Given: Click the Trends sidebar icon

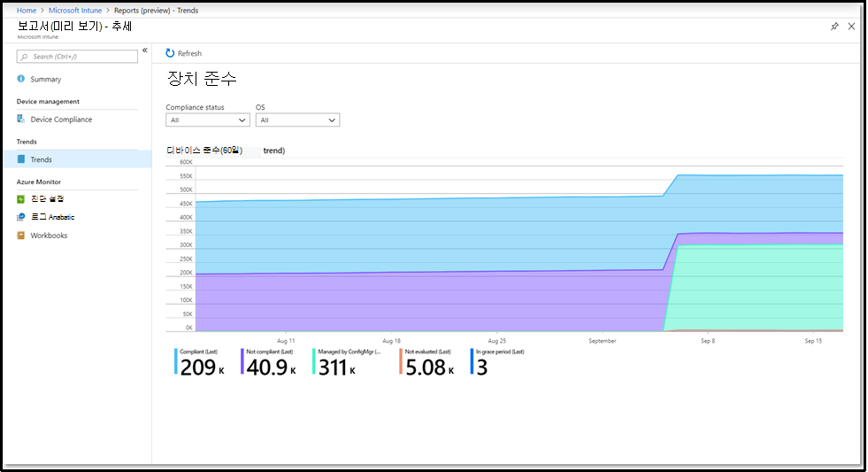Looking at the screenshot, I should [20, 159].
